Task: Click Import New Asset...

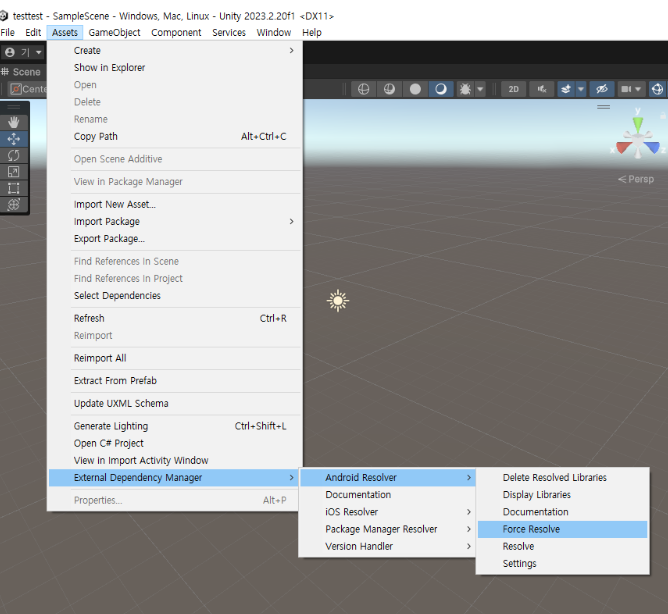Action: pyautogui.click(x=175, y=205)
